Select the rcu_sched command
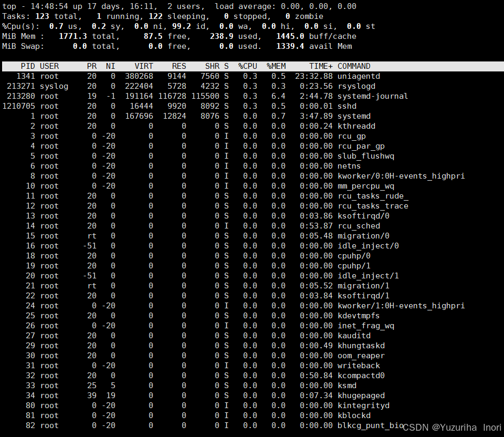This screenshot has height=437, width=504. click(359, 226)
